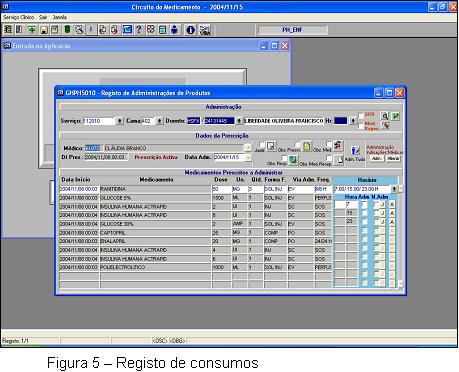Screen dimensions: 459x372
Task: Click the down arrow beside Data Adm. field
Action: [248, 158]
